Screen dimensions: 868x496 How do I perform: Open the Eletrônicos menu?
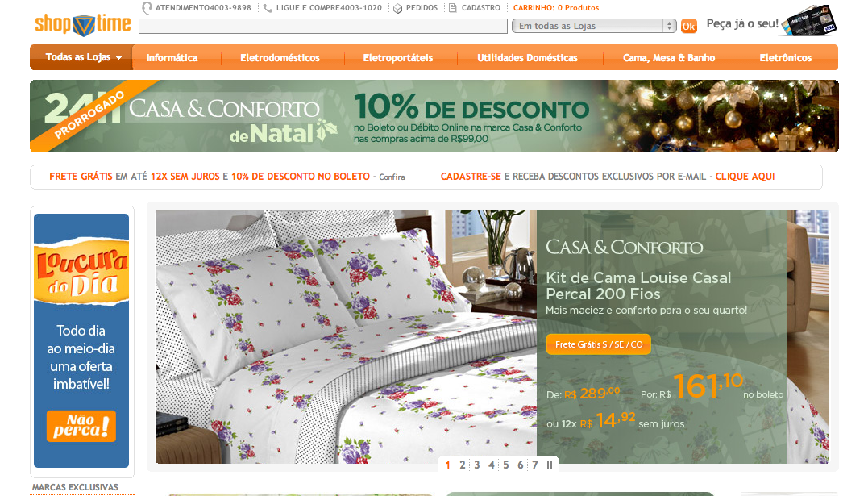(786, 57)
